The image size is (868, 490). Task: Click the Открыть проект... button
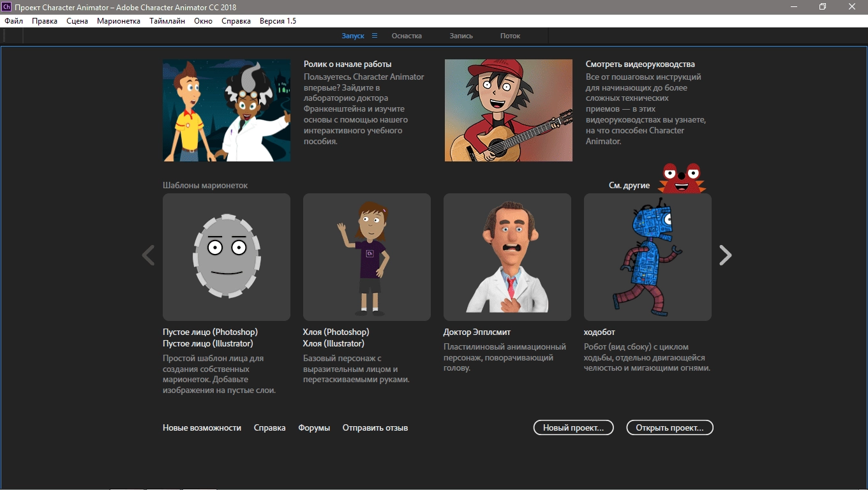pyautogui.click(x=670, y=427)
